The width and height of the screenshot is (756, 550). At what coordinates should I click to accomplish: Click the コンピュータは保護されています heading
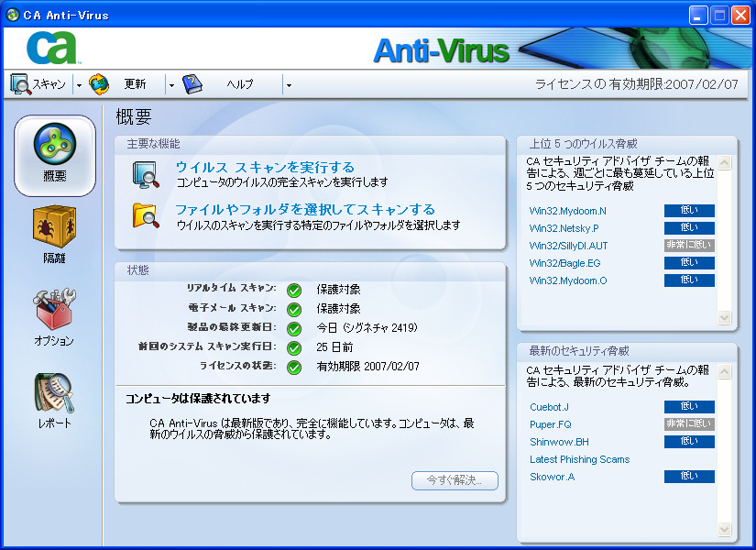198,399
